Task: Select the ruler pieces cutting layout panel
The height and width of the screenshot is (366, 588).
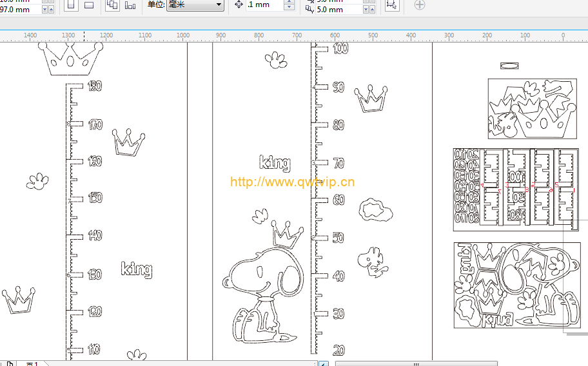Action: [516, 189]
